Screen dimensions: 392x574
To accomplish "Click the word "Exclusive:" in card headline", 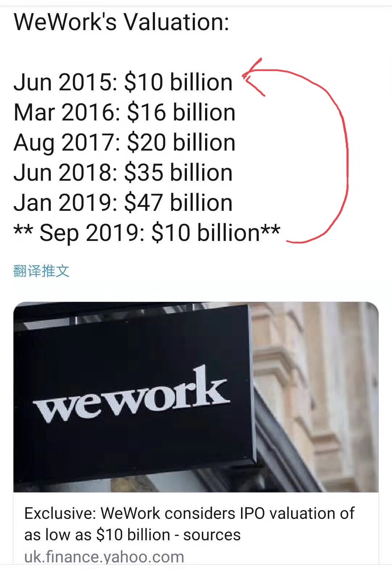I will (60, 513).
